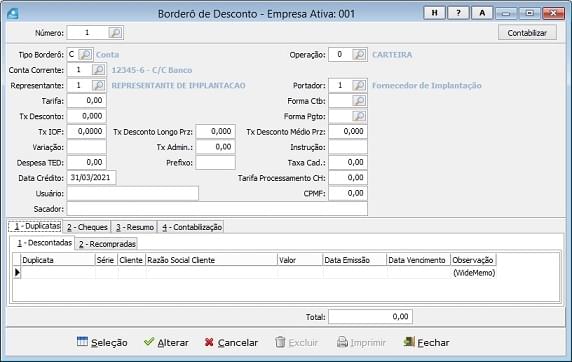
Task: Click the Imprimir printer button
Action: pyautogui.click(x=361, y=342)
